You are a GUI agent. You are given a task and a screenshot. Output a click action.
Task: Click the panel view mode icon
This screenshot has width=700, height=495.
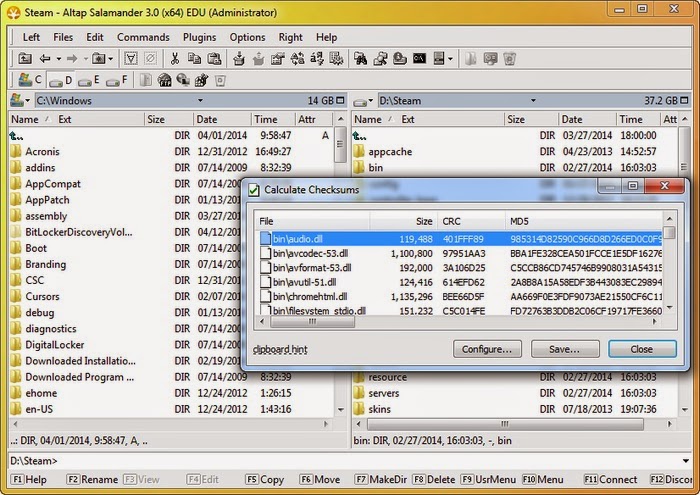(439, 58)
